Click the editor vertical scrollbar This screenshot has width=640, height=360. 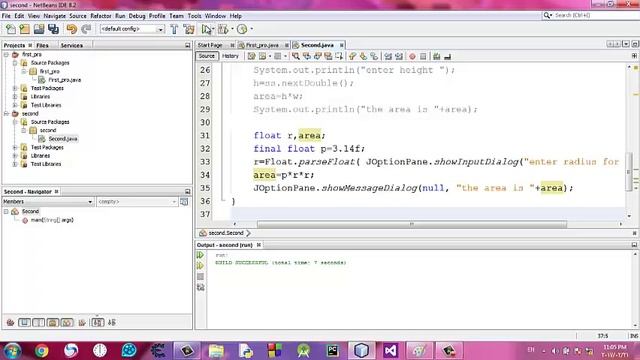point(629,171)
